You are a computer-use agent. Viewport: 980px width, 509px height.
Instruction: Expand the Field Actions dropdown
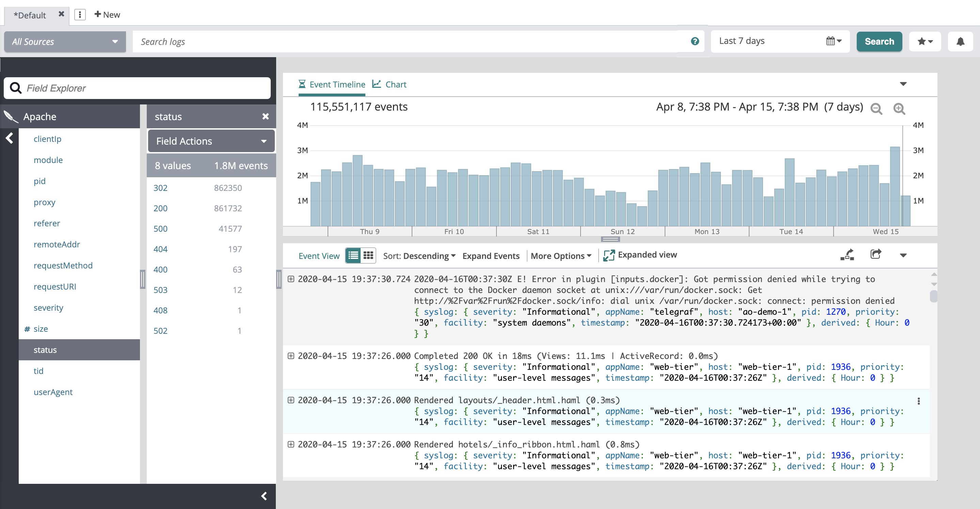pos(211,141)
